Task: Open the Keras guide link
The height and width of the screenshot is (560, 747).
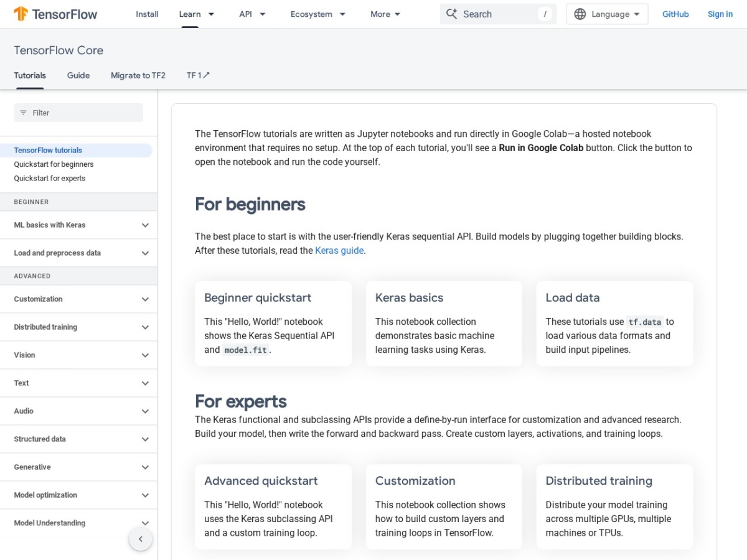Action: 339,251
